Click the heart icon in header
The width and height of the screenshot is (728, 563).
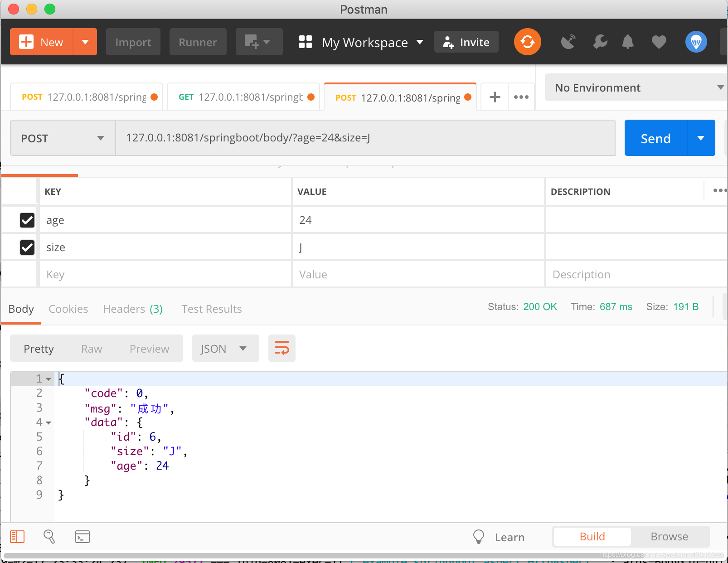[659, 42]
